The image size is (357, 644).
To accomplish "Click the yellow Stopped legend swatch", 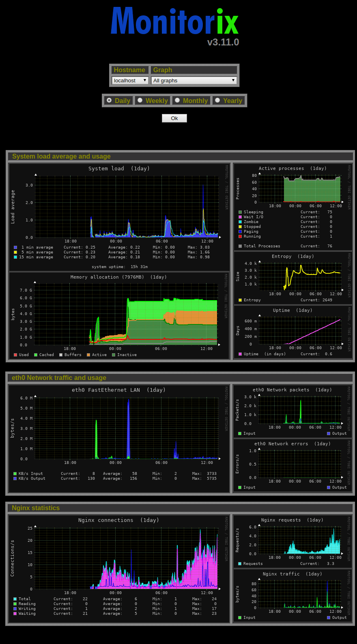I will click(x=240, y=227).
